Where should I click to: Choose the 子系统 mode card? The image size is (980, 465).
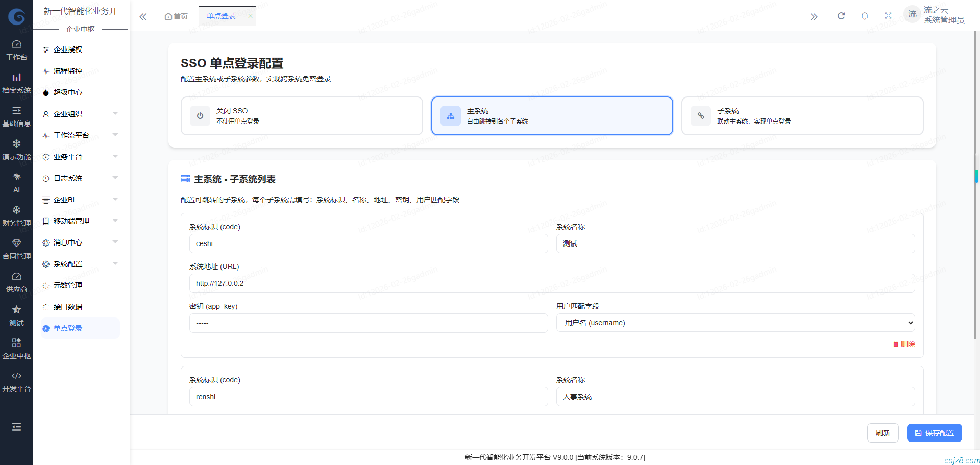(x=802, y=116)
